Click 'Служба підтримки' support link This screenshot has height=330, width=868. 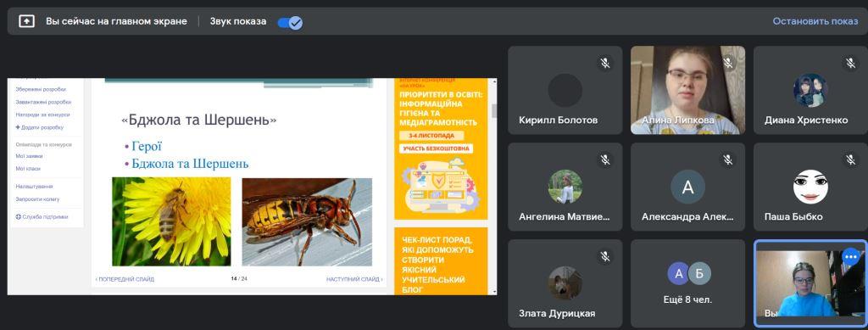(x=42, y=217)
